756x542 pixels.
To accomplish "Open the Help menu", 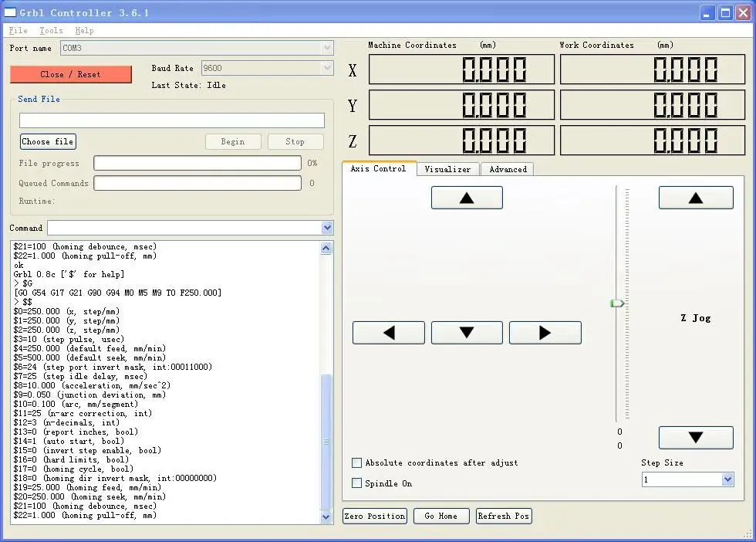I will pyautogui.click(x=84, y=30).
